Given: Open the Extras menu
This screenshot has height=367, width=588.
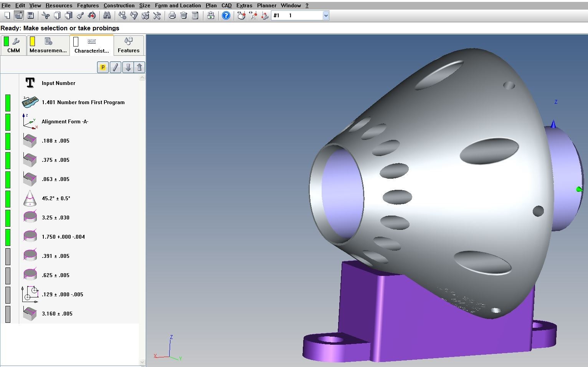Looking at the screenshot, I should click(244, 5).
